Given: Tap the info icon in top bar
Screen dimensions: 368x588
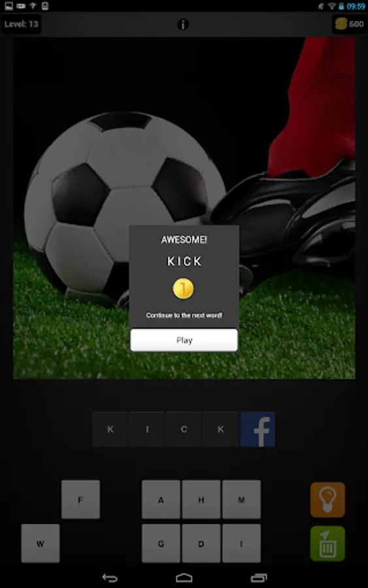Looking at the screenshot, I should (182, 24).
